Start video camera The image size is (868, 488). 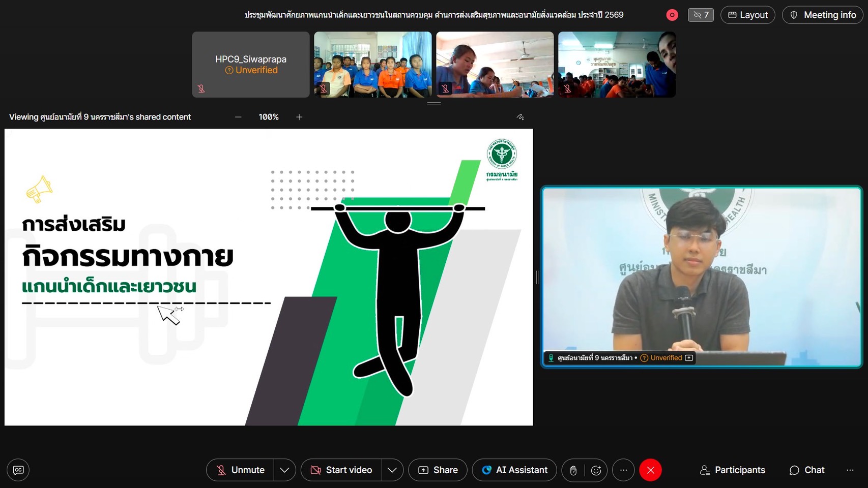[x=341, y=470]
